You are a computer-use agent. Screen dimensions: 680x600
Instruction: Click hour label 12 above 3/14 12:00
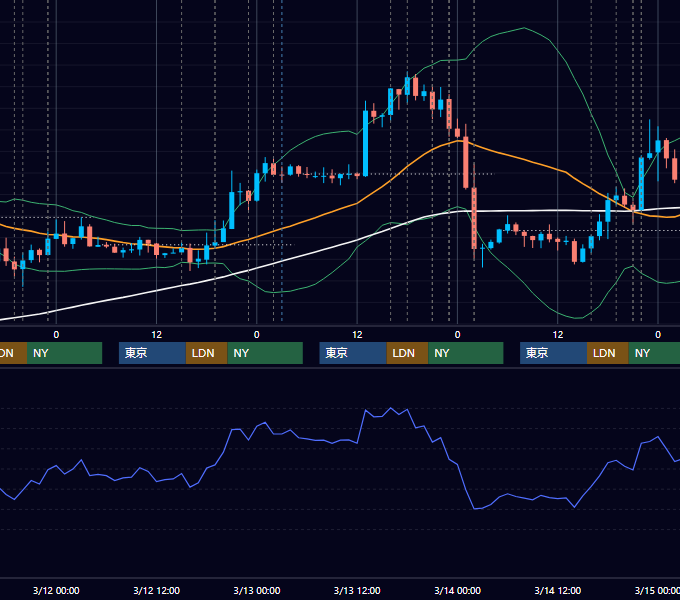click(558, 335)
